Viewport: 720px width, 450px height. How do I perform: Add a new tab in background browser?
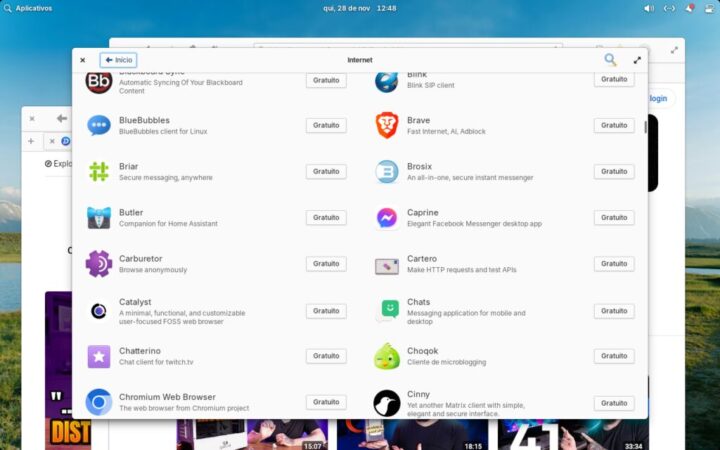point(31,141)
